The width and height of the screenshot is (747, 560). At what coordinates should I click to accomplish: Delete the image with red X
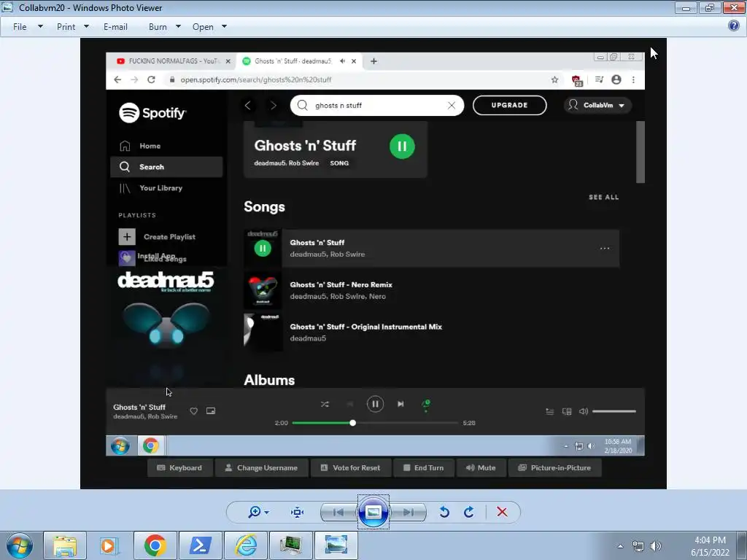coord(502,512)
